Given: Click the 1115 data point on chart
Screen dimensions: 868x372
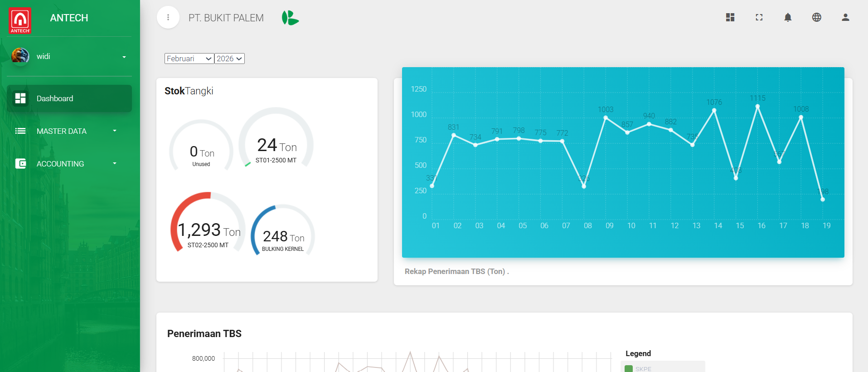Looking at the screenshot, I should 757,107.
